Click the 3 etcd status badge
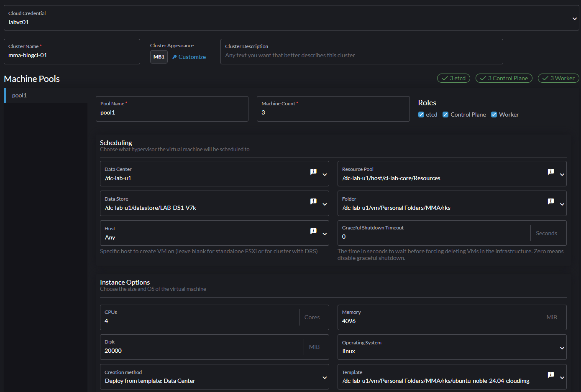581x392 pixels. pyautogui.click(x=454, y=78)
